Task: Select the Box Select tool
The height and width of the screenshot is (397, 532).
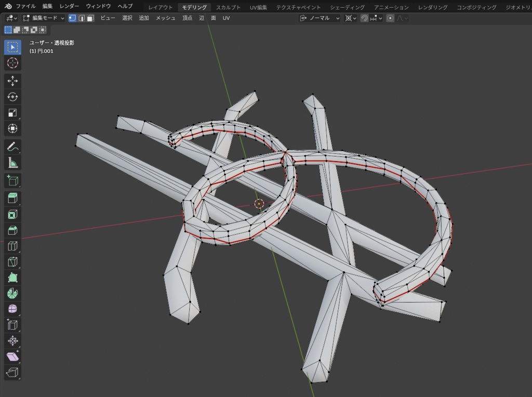Action: tap(12, 47)
